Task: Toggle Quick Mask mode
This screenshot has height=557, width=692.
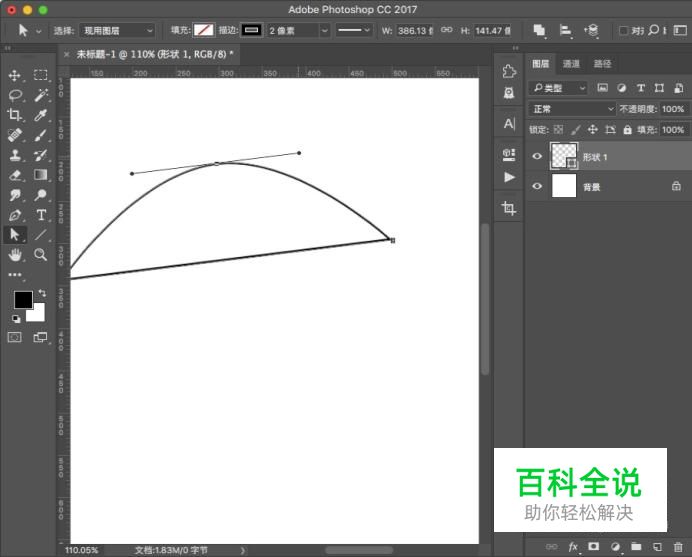Action: click(x=15, y=338)
